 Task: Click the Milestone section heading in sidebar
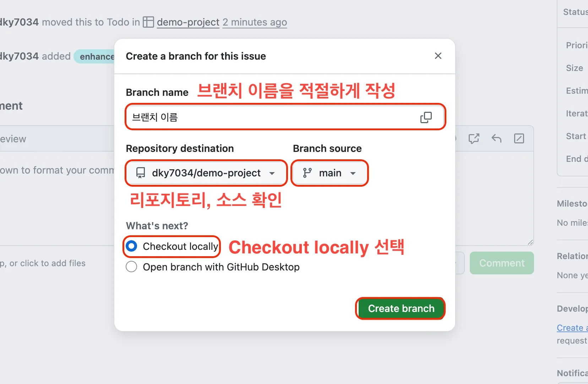pos(572,203)
